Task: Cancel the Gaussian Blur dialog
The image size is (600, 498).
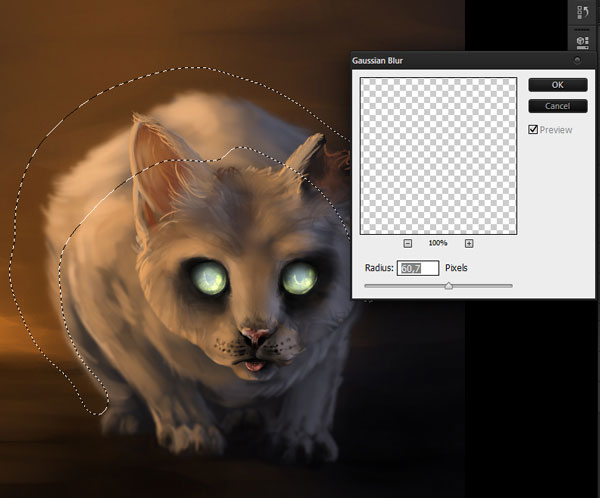Action: (558, 106)
